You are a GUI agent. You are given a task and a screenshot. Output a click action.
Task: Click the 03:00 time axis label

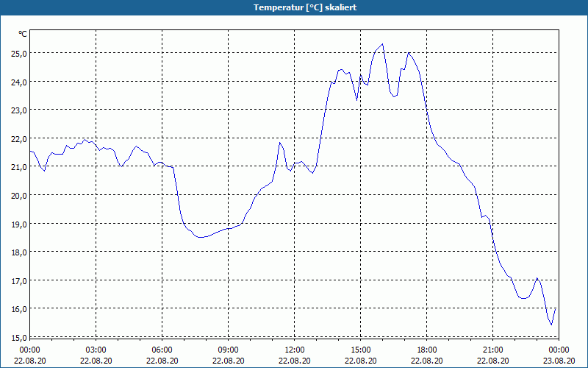(x=96, y=350)
